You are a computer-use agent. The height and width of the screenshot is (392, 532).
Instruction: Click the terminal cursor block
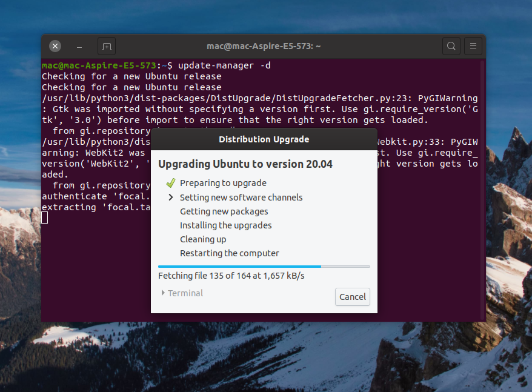[x=45, y=218]
